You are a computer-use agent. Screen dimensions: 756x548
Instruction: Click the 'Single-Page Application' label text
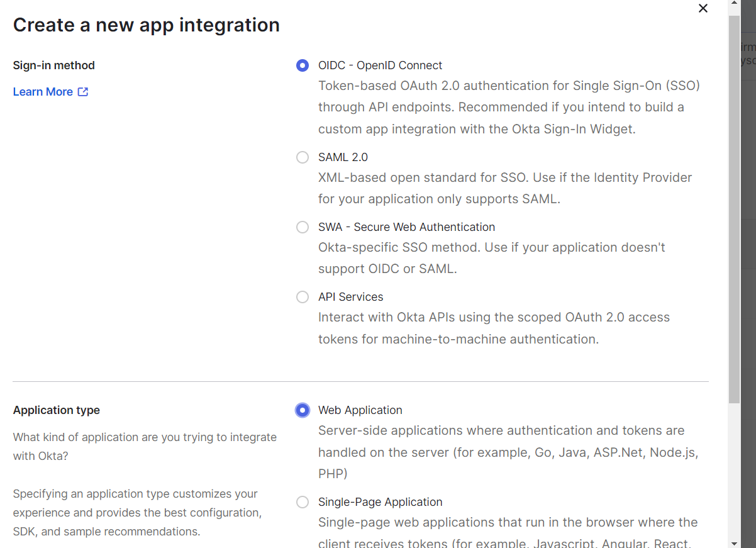pos(380,502)
